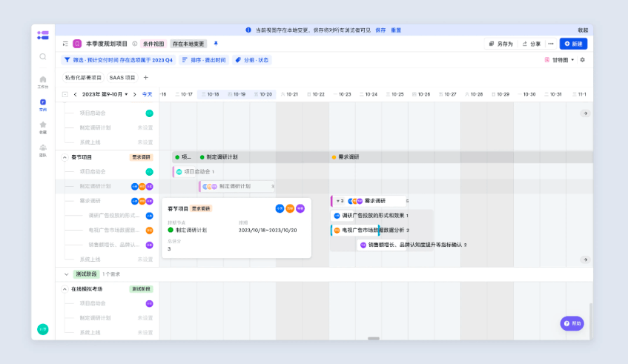628x364 pixels.
Task: Click 收起 to collapse the banner
Action: pyautogui.click(x=583, y=30)
